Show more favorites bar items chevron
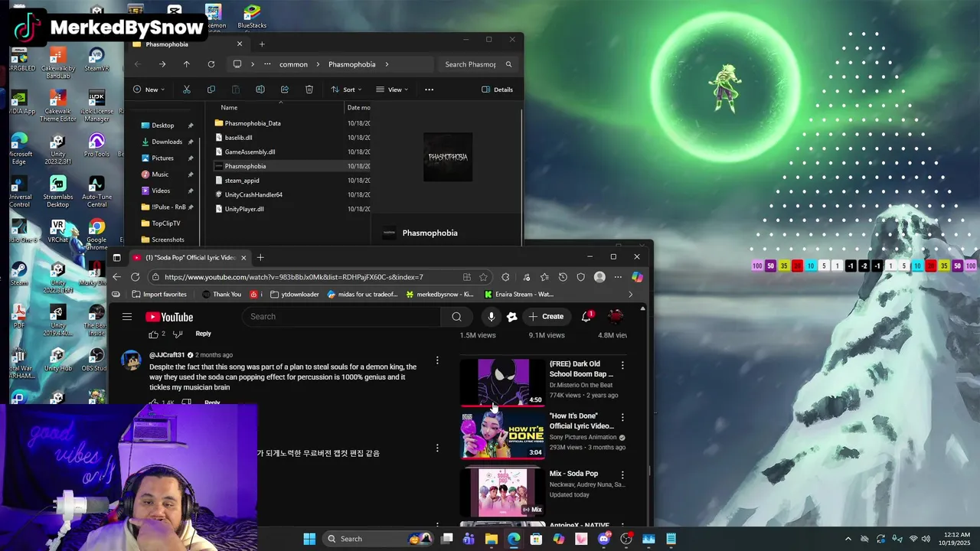This screenshot has height=551, width=980. tap(630, 295)
